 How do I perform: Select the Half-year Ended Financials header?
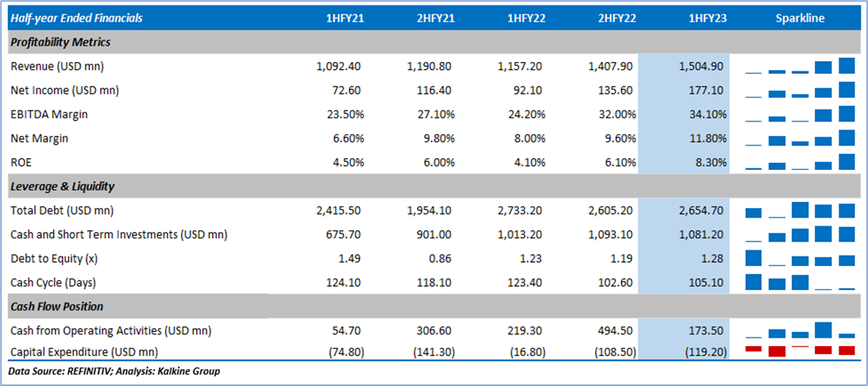click(79, 17)
